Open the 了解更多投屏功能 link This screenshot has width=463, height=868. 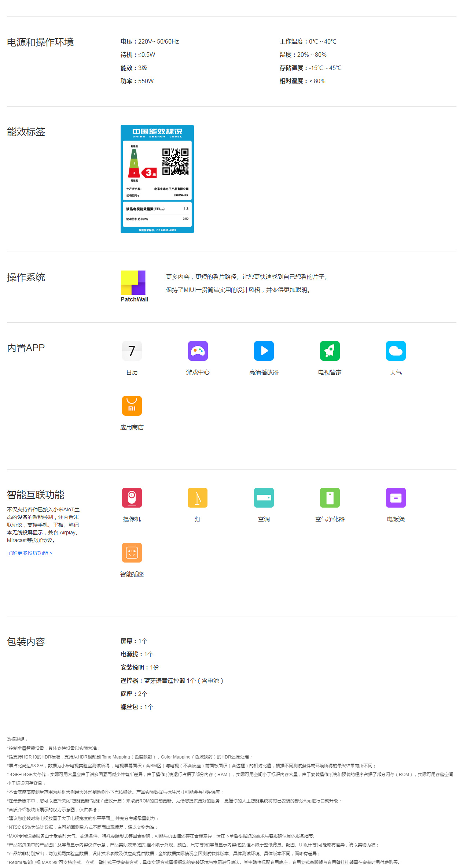tap(30, 553)
